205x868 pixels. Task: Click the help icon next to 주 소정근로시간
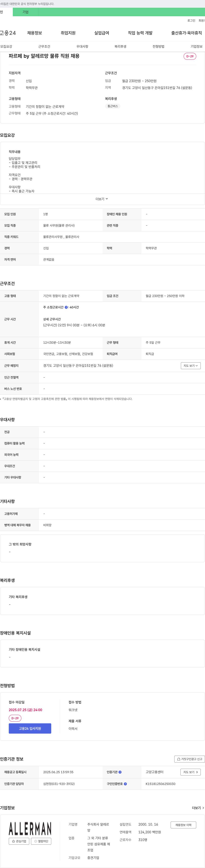[66, 307]
